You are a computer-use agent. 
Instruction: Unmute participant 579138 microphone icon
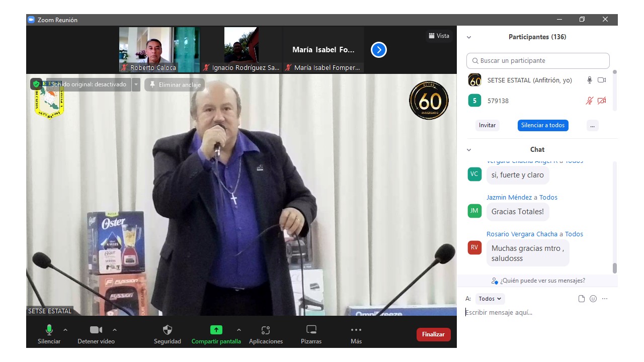click(589, 101)
